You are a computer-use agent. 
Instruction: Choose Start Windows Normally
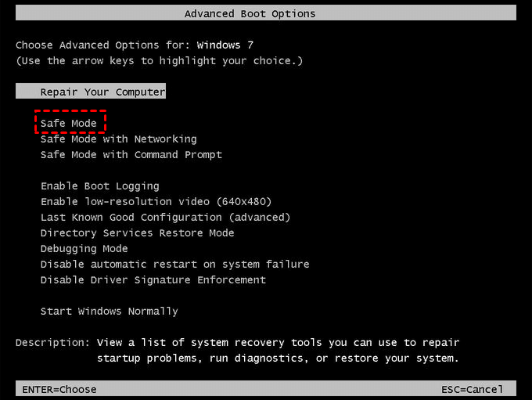(x=109, y=312)
